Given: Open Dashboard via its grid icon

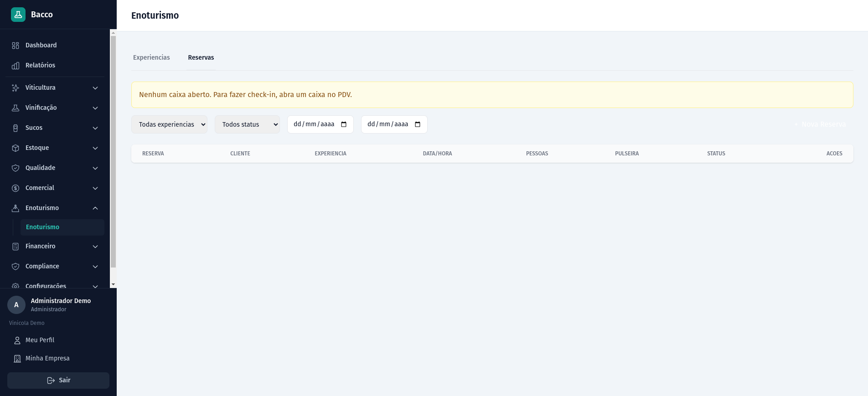Looking at the screenshot, I should (15, 46).
